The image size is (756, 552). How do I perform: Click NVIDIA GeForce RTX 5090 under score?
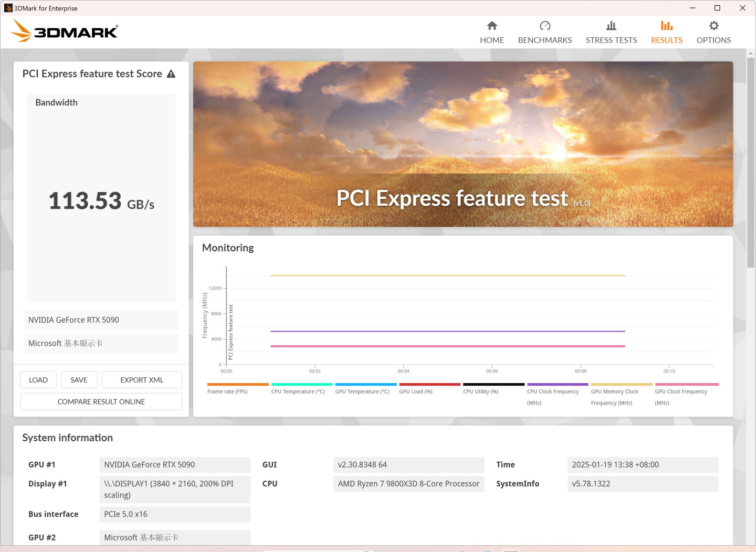click(x=101, y=320)
